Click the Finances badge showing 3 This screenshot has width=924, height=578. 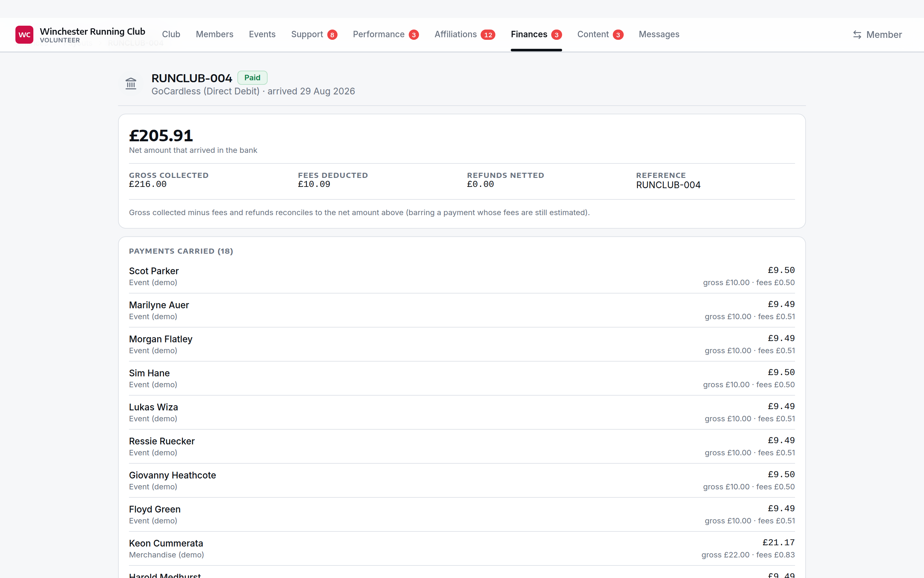(556, 35)
